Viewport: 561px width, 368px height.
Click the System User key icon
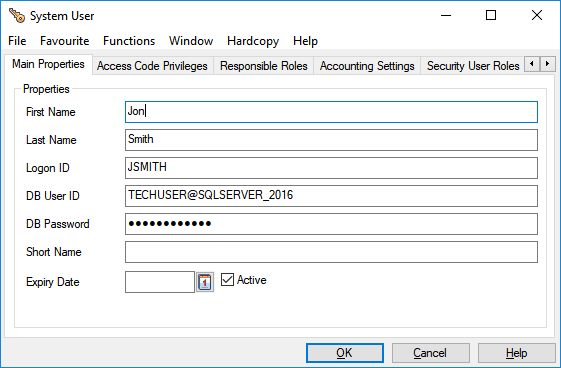tap(16, 16)
